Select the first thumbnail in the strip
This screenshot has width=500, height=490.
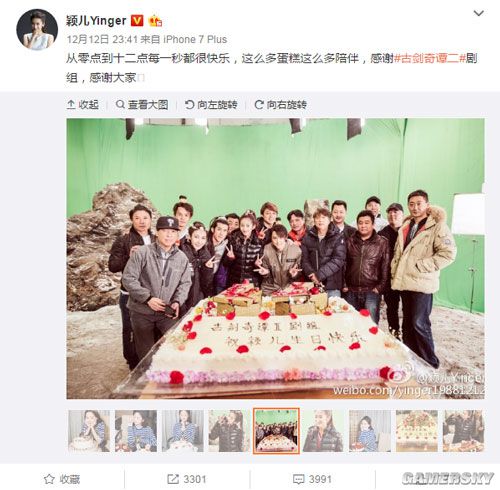(x=89, y=431)
